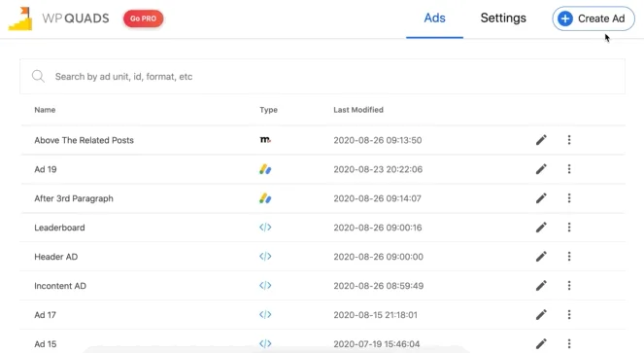The image size is (644, 353).
Task: Edit the Leaderboard ad
Action: pyautogui.click(x=541, y=228)
